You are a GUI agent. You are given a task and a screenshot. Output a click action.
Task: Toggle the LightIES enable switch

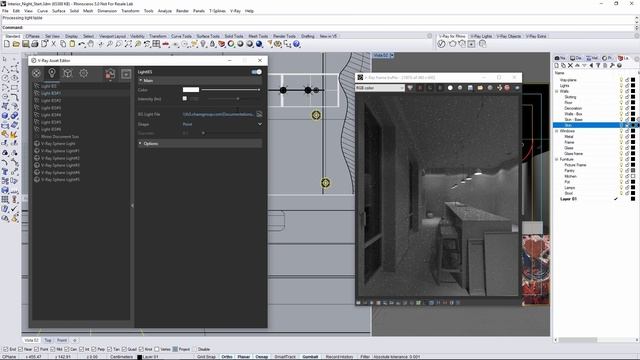[257, 72]
